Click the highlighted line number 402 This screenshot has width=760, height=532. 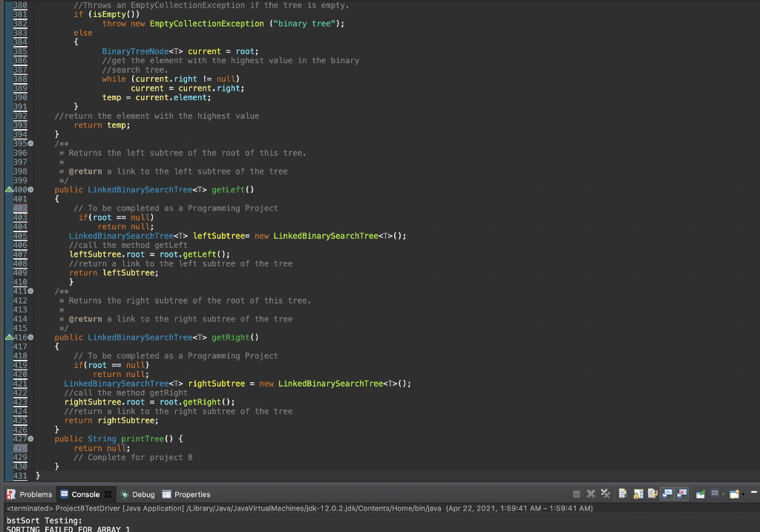click(20, 208)
